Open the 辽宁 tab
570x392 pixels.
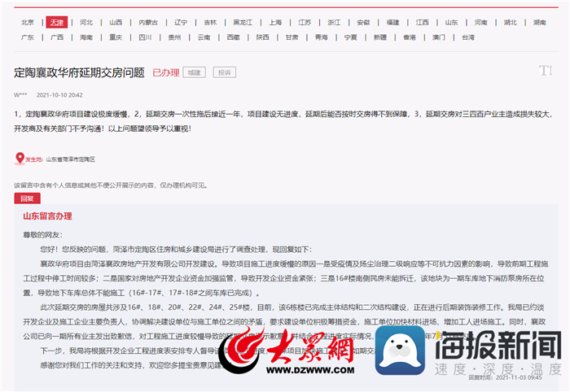click(181, 23)
